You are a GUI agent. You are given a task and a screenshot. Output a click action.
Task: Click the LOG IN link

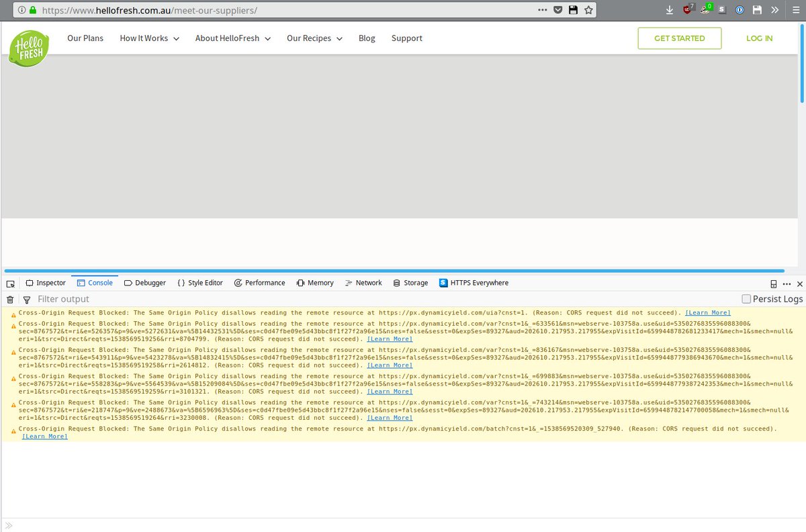(760, 38)
